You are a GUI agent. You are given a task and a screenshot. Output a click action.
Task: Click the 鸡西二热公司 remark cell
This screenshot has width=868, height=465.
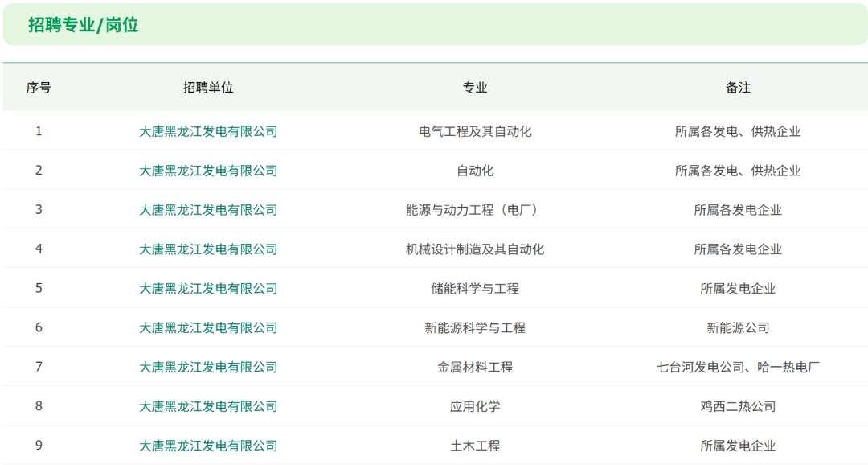[x=738, y=407]
